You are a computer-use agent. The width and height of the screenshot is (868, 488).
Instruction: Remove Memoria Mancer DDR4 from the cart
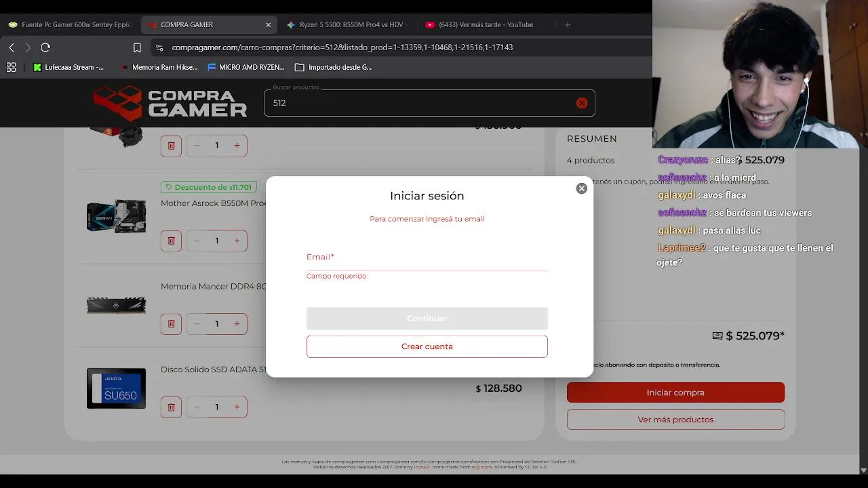(x=171, y=323)
